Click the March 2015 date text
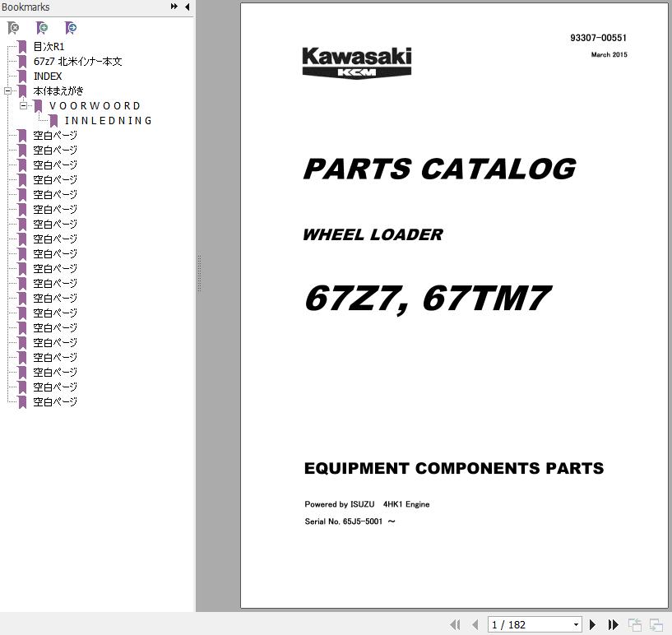 pos(609,55)
